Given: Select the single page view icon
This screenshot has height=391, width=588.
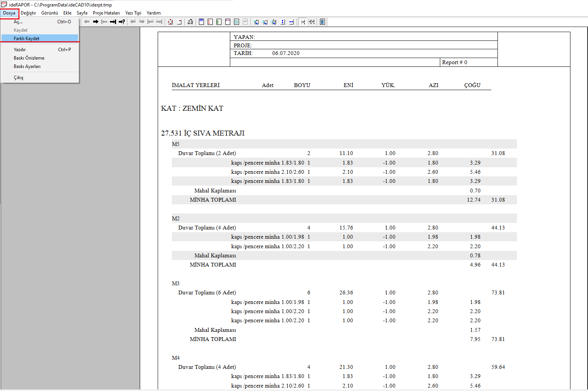Looking at the screenshot, I should coord(303,22).
